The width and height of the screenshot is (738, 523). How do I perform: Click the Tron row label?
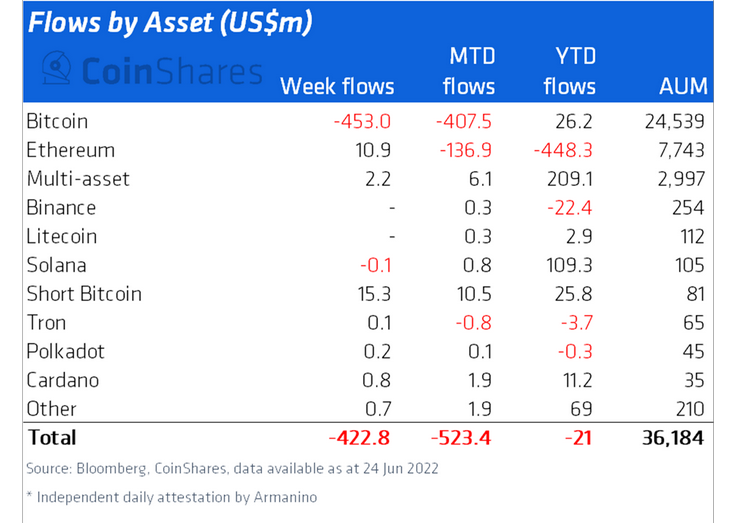pos(49,323)
